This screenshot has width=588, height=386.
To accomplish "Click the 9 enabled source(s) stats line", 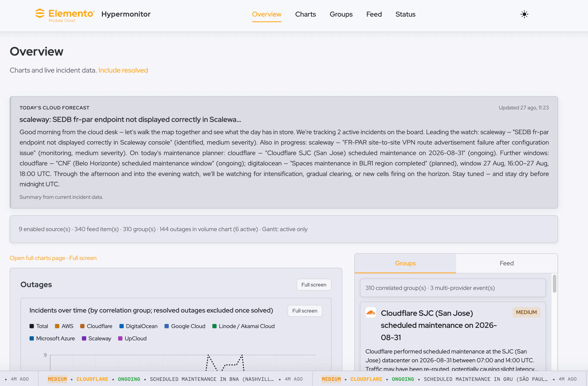I will click(163, 229).
